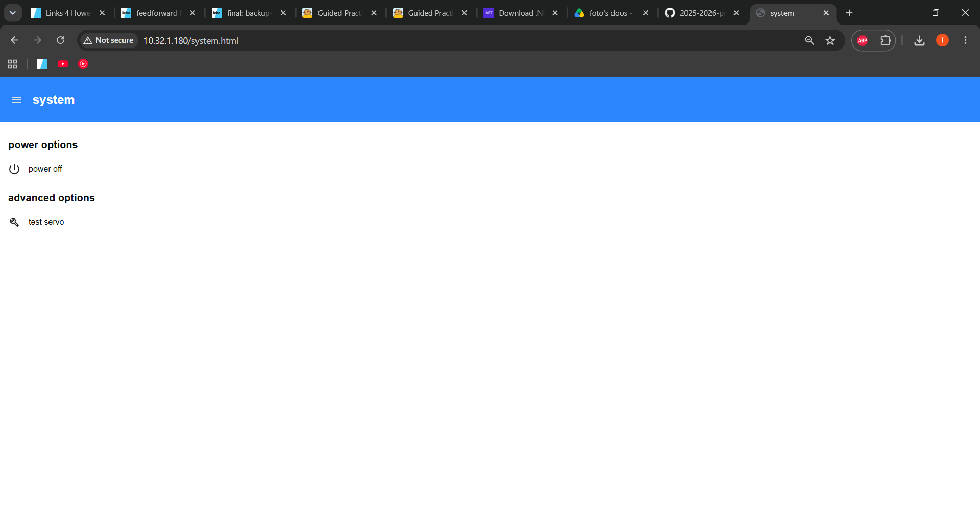Image resolution: width=980 pixels, height=521 pixels.
Task: Close the second Guided Practice tab
Action: coord(464,13)
